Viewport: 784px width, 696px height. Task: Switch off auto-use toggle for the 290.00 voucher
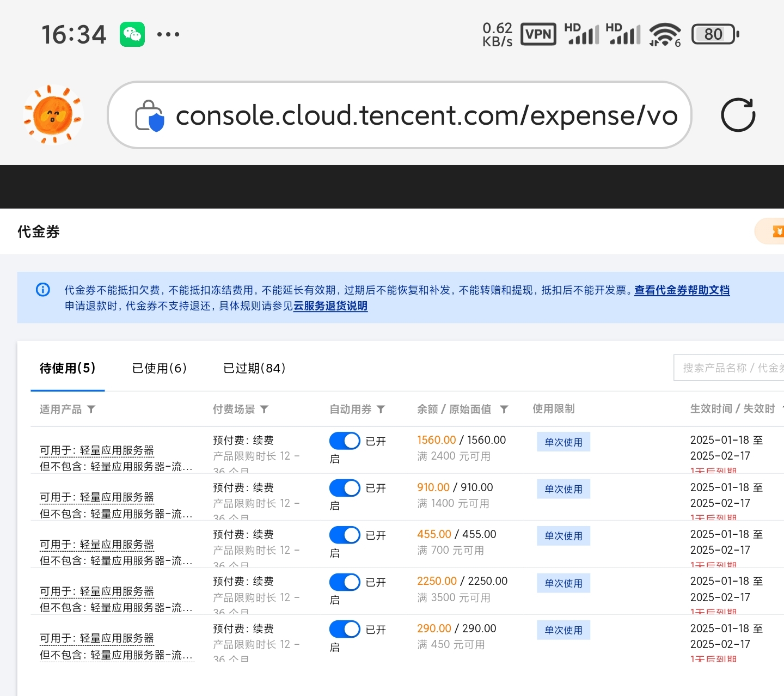(345, 629)
